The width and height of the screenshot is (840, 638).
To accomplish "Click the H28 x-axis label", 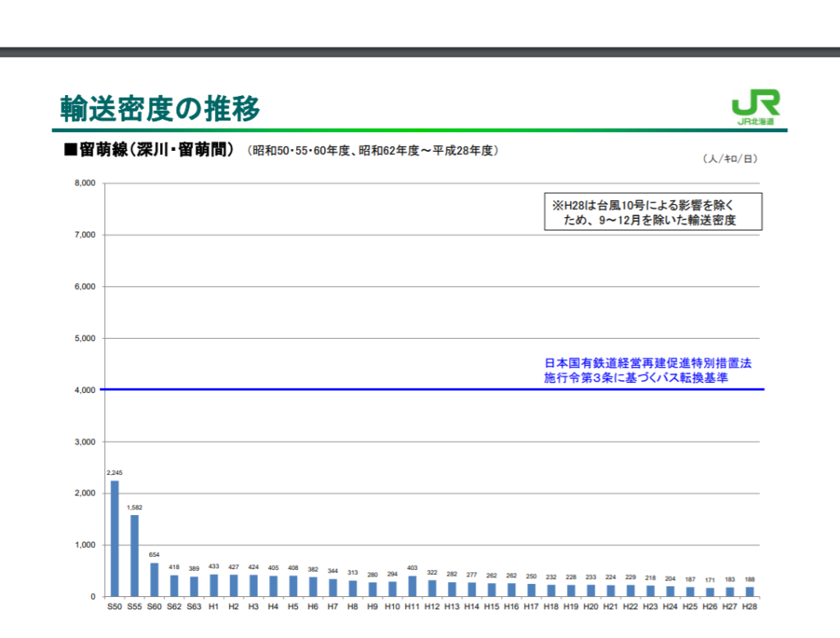I will tap(750, 606).
